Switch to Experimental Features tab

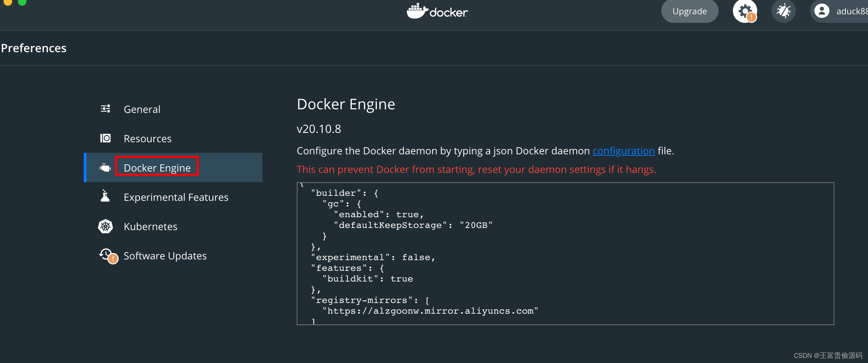point(173,197)
